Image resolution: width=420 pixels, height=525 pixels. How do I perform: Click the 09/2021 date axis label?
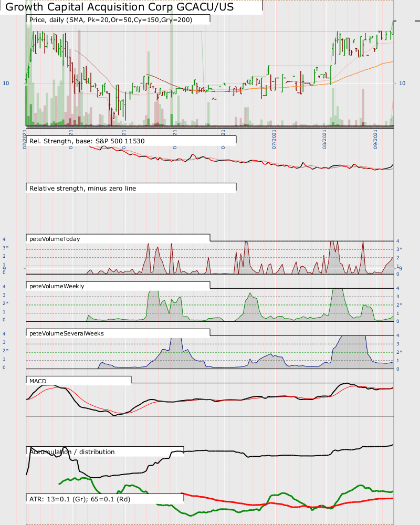pyautogui.click(x=375, y=140)
